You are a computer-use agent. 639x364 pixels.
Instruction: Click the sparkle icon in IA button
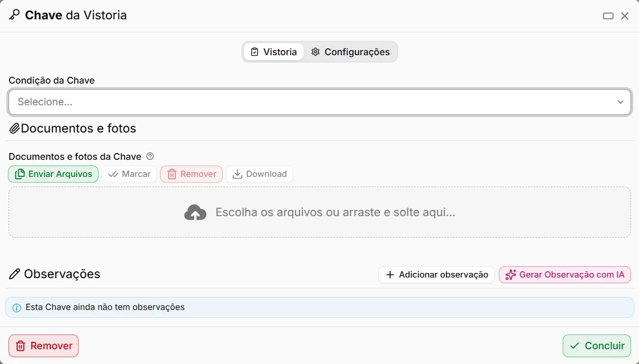point(511,275)
